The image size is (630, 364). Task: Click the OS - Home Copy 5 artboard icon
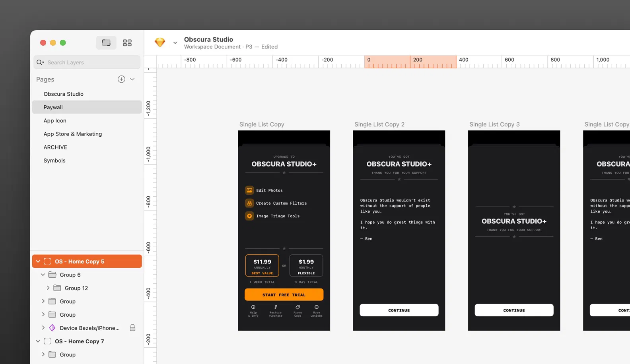point(47,261)
